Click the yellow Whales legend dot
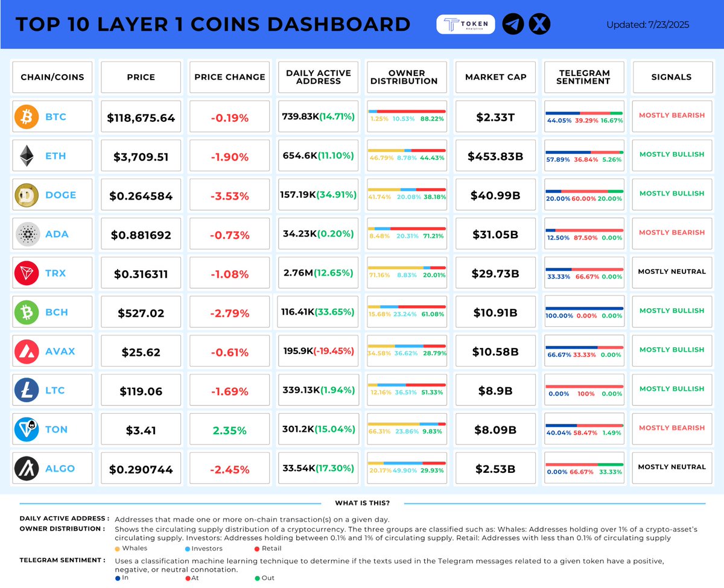Screen dimensions: 724x588 coord(117,548)
